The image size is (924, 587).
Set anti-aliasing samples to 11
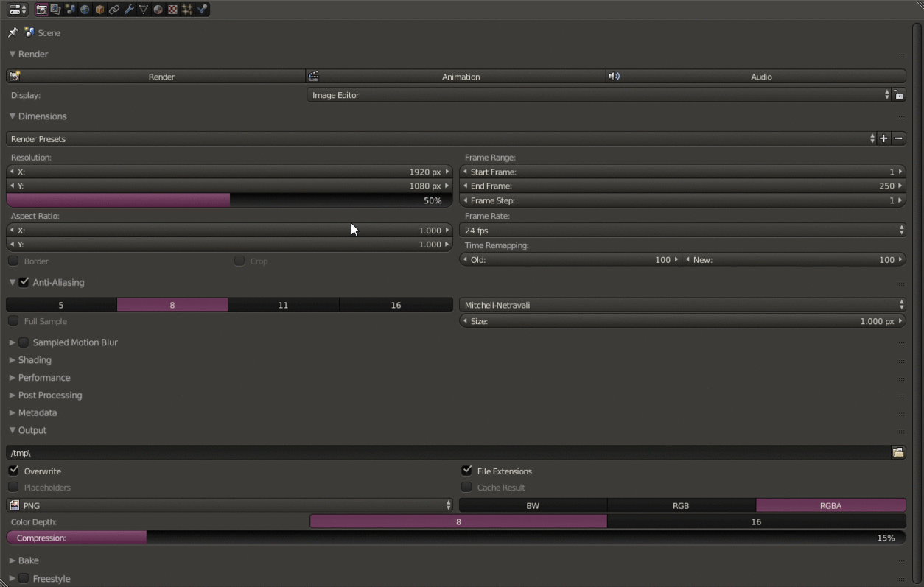tap(283, 305)
